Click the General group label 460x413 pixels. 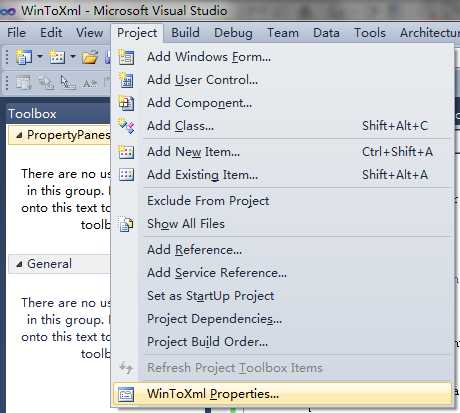(49, 264)
